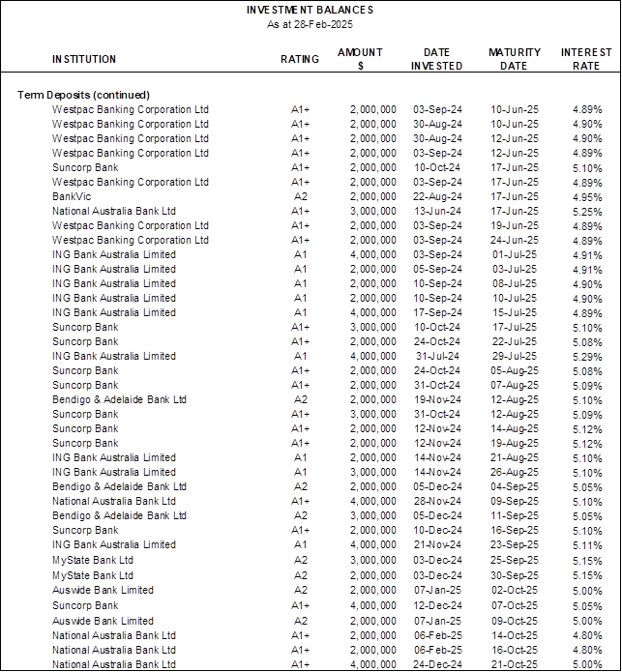
Task: Click the INVESTMENT BALANCES title
Action: pos(310,10)
